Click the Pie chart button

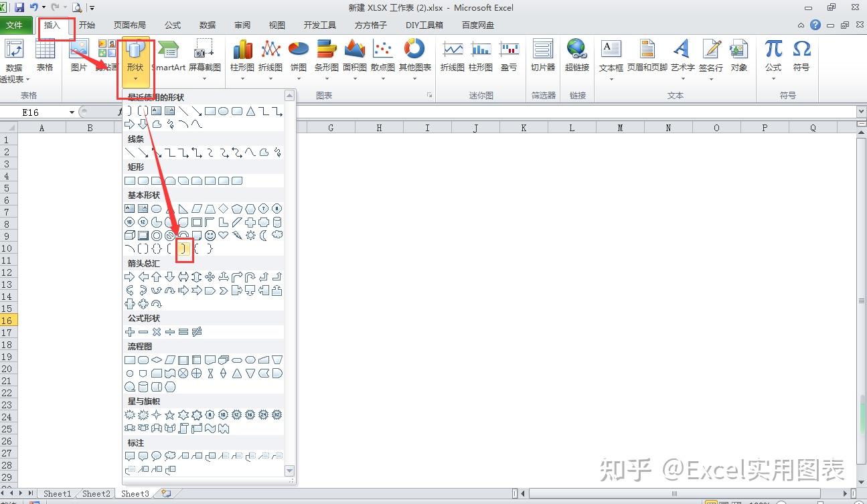[x=298, y=59]
